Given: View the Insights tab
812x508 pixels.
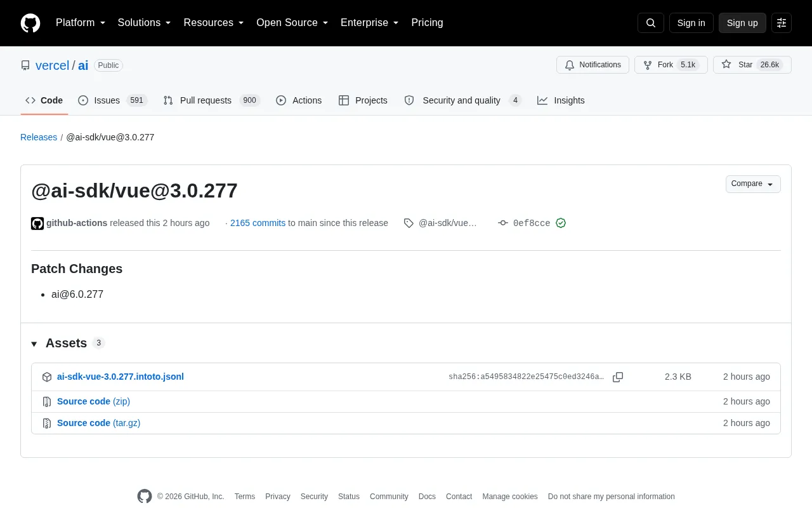Looking at the screenshot, I should click(x=561, y=100).
